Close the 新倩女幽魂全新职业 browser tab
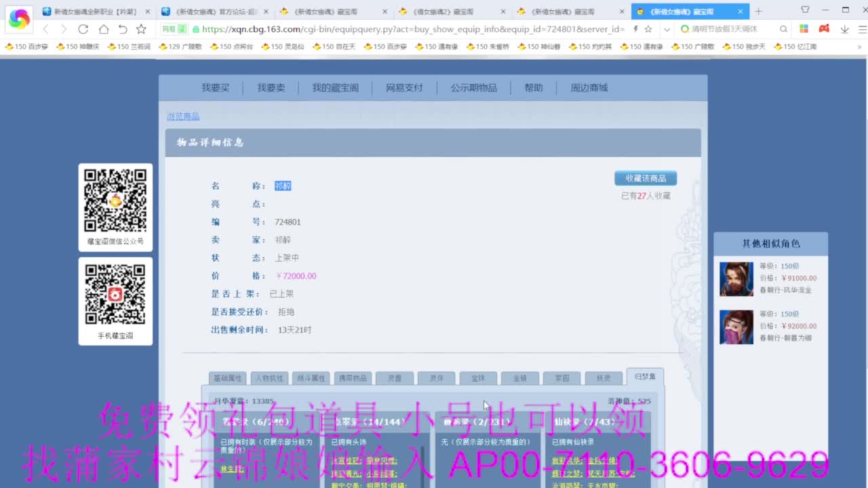 tap(148, 12)
